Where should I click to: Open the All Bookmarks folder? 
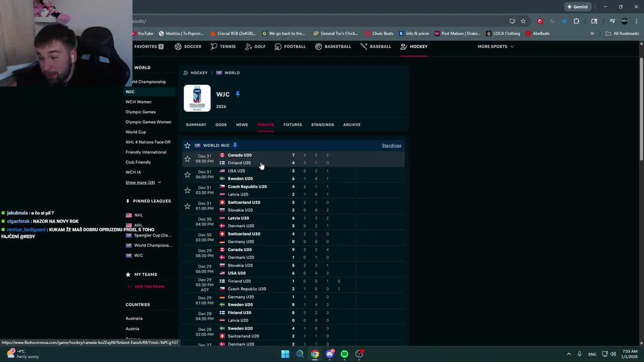pyautogui.click(x=622, y=34)
